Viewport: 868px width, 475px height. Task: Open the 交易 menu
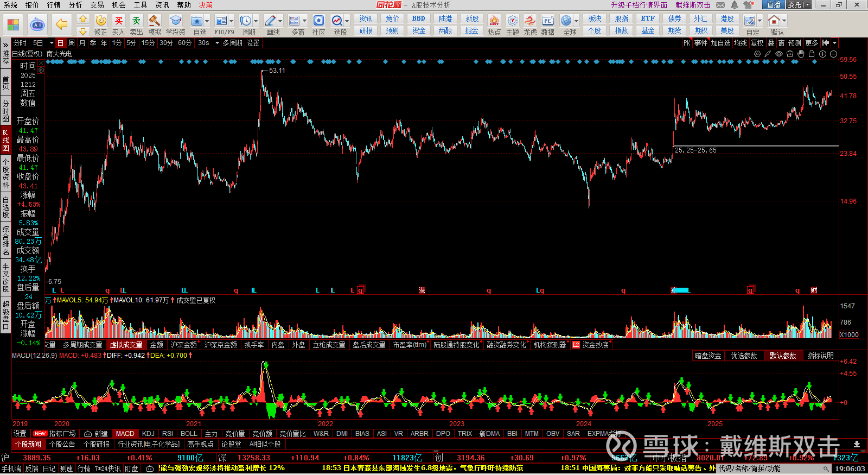97,5
